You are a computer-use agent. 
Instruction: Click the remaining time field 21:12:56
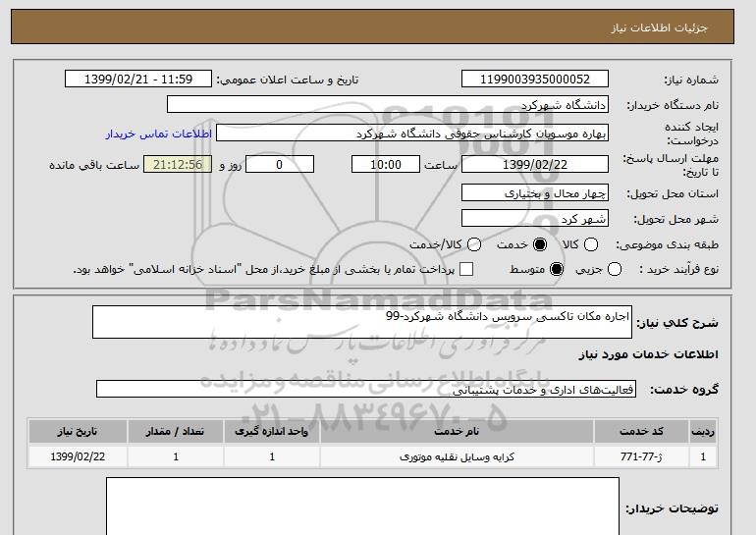pyautogui.click(x=178, y=164)
